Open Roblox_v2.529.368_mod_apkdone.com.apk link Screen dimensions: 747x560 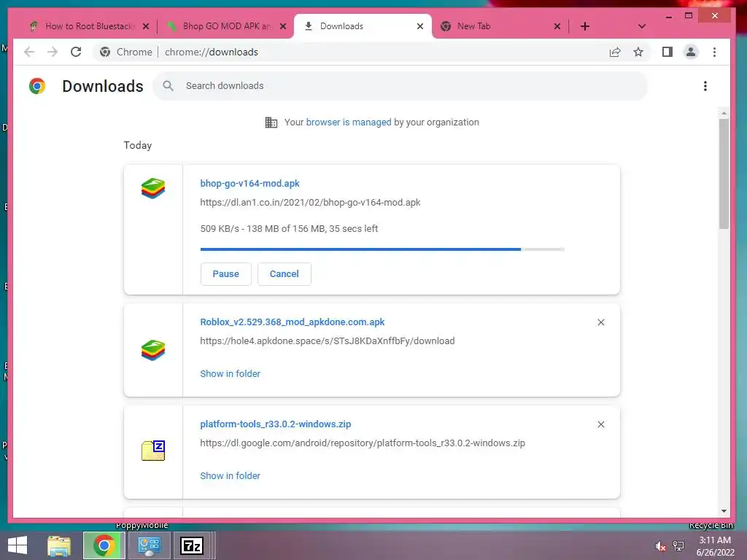[x=292, y=322]
